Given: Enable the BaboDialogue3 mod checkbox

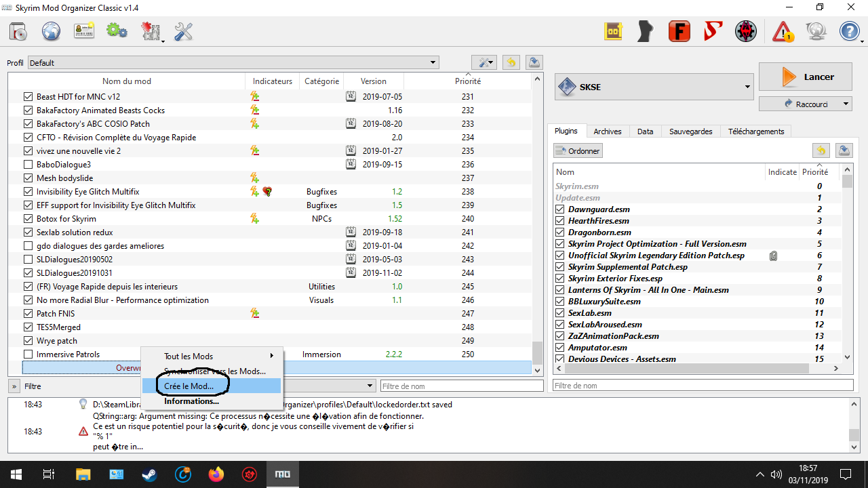Looking at the screenshot, I should coord(28,165).
